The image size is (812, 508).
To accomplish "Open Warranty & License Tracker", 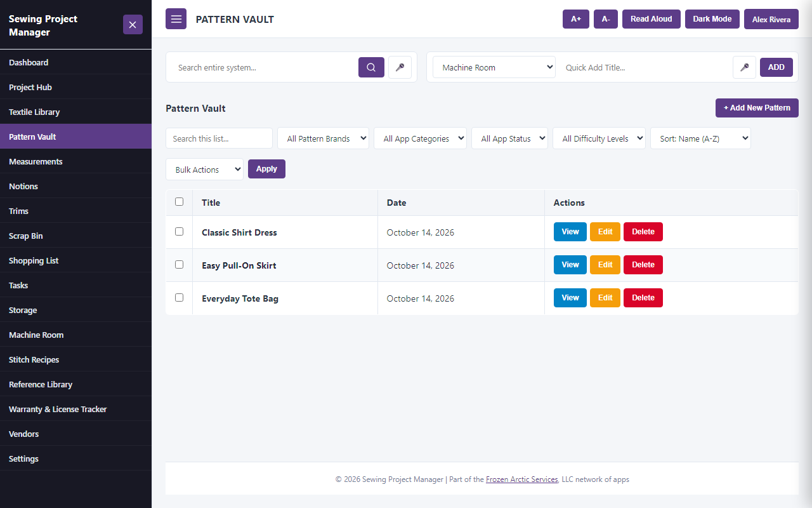I will coord(75,409).
